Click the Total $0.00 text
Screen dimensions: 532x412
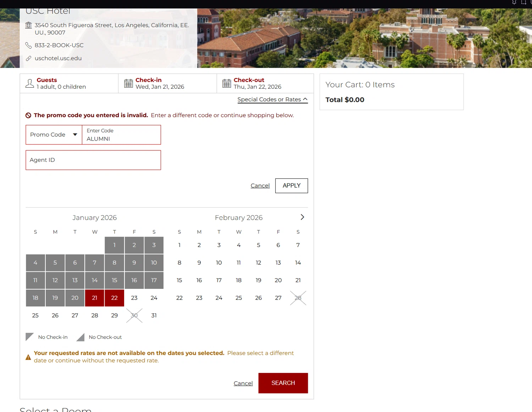(x=345, y=100)
